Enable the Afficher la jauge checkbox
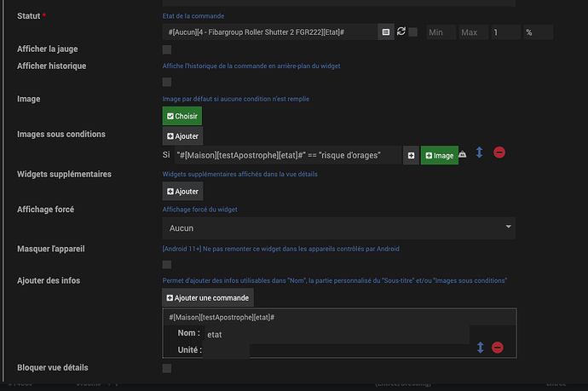 click(167, 49)
